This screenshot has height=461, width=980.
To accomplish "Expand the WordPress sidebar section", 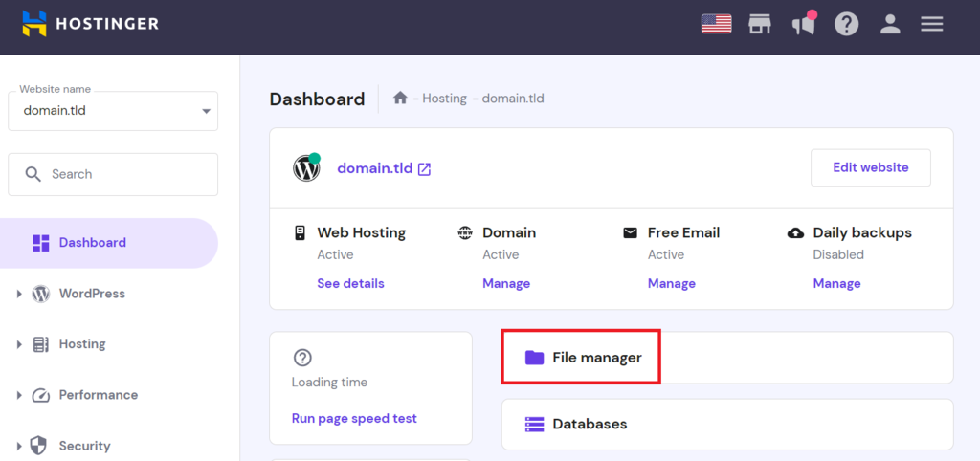I will pos(91,294).
